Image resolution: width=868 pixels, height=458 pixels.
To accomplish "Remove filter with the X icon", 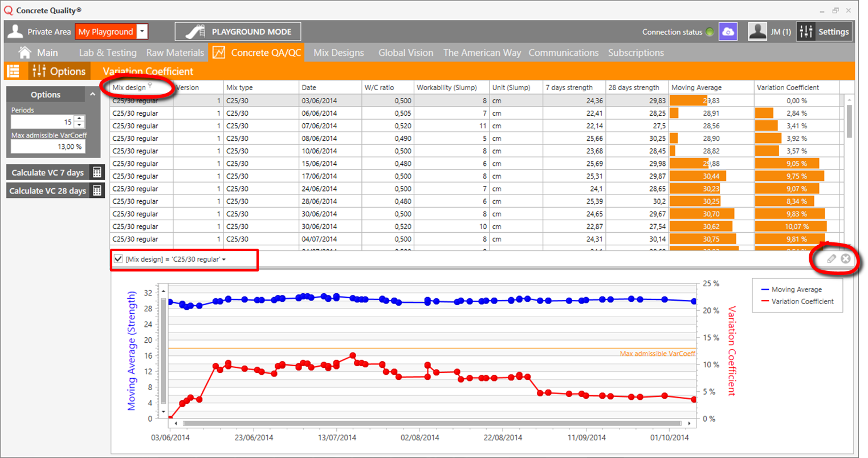I will (x=846, y=259).
